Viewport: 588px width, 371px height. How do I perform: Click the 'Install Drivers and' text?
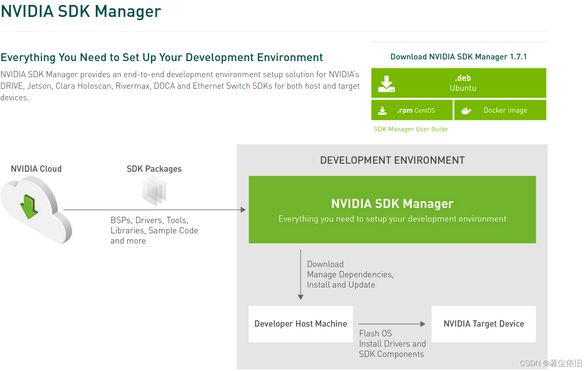392,344
